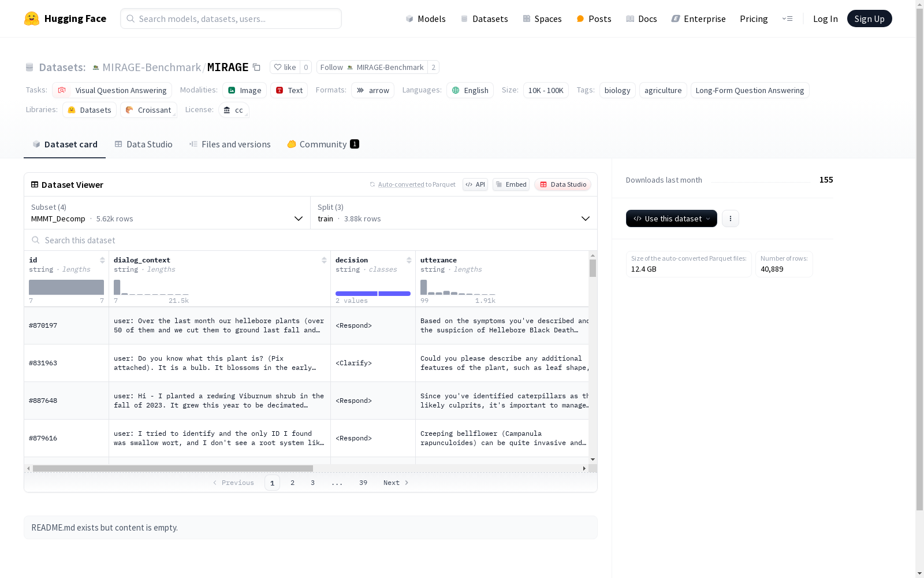Open the Split train dropdown
924x578 pixels.
point(453,213)
